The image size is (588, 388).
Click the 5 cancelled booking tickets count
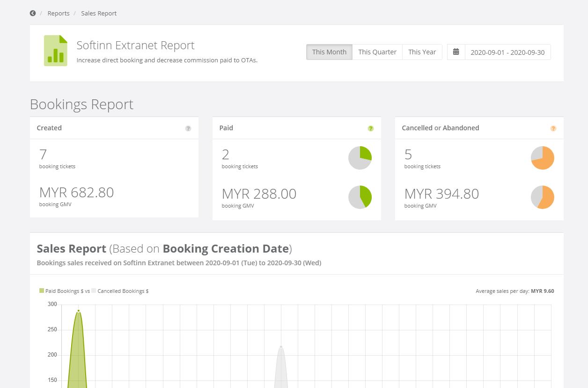408,154
